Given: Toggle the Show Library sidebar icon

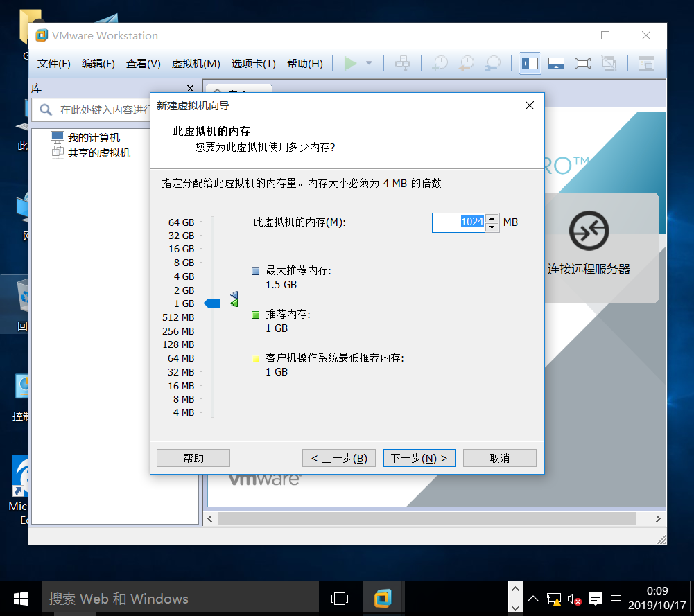Looking at the screenshot, I should (x=530, y=63).
